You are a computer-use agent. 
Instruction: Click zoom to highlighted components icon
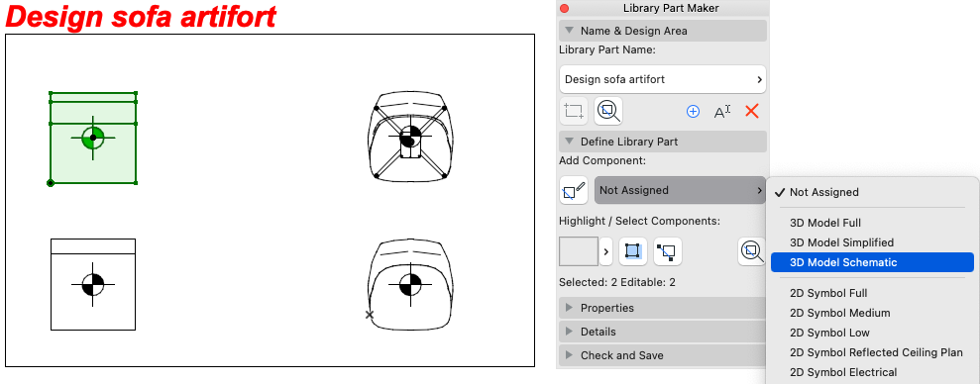751,251
